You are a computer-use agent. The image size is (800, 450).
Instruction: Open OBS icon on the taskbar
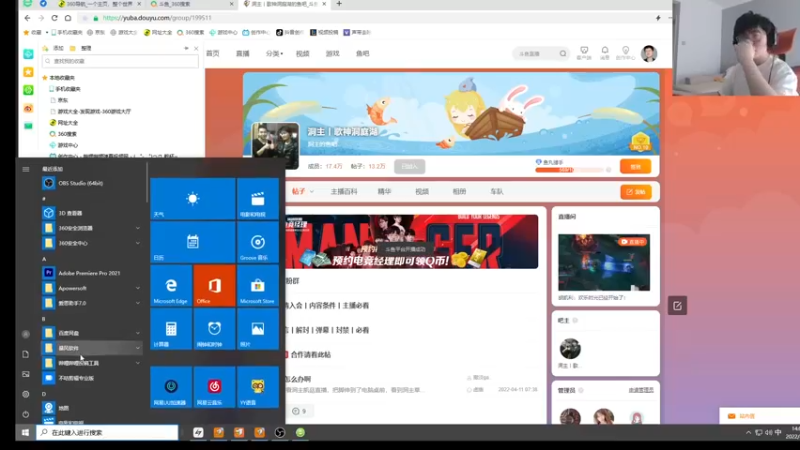coord(280,433)
